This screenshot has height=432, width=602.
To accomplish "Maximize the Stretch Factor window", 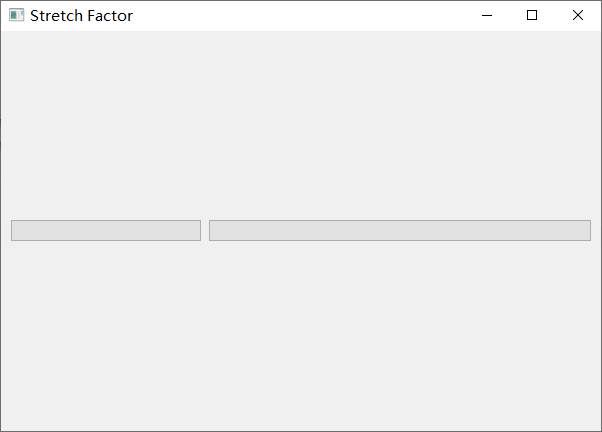I will pos(532,15).
